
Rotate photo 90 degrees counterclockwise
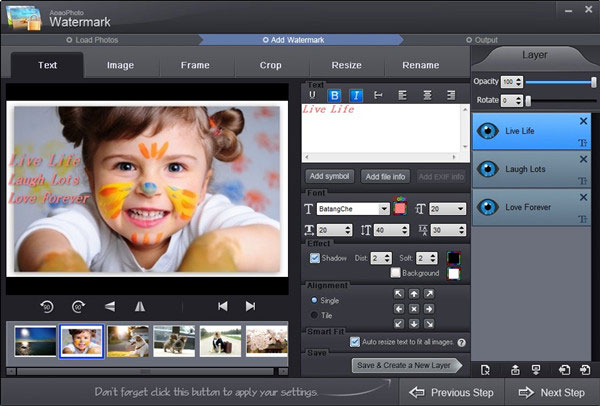[47, 307]
